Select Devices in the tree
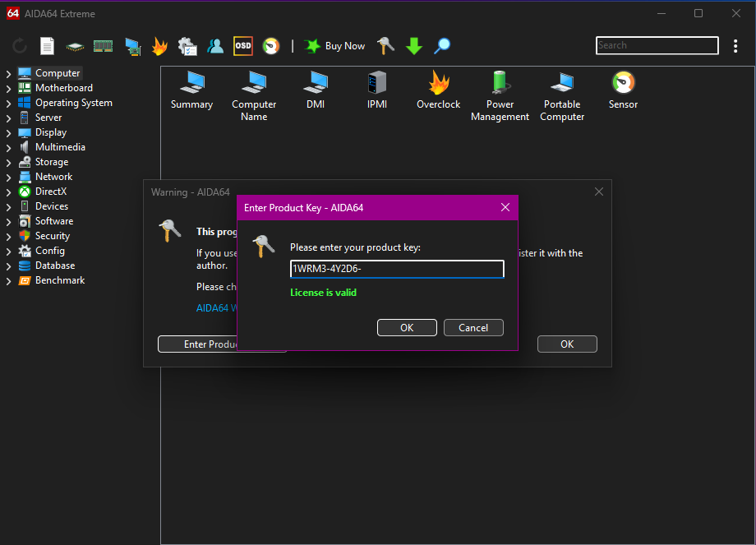 (x=52, y=206)
